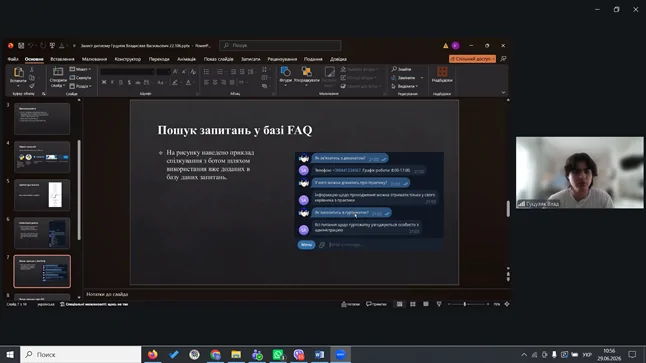Open the Виділити select dropdown
The width and height of the screenshot is (646, 363).
coord(405,86)
